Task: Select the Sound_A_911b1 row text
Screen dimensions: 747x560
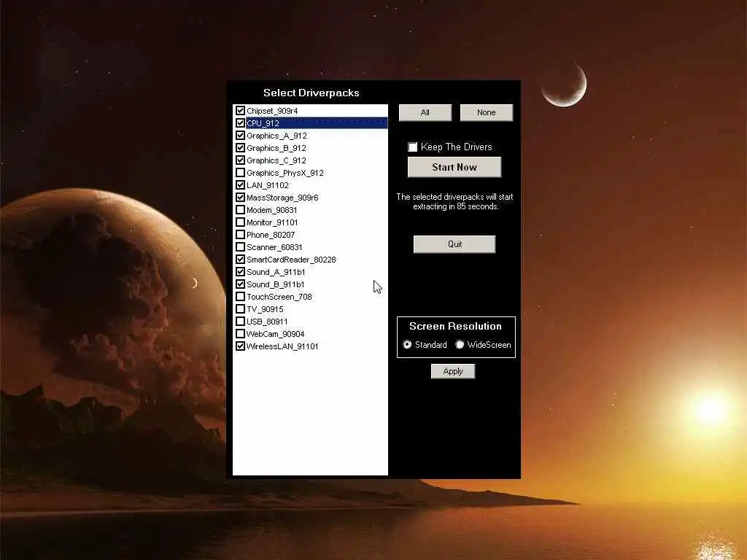Action: 276,272
